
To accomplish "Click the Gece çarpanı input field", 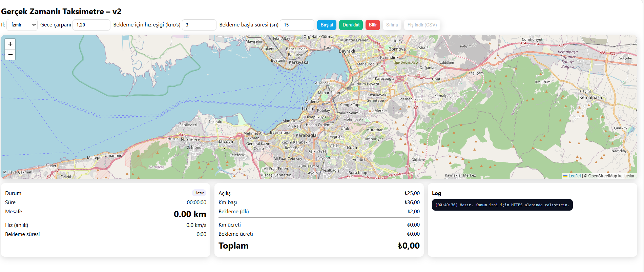I will coord(91,25).
